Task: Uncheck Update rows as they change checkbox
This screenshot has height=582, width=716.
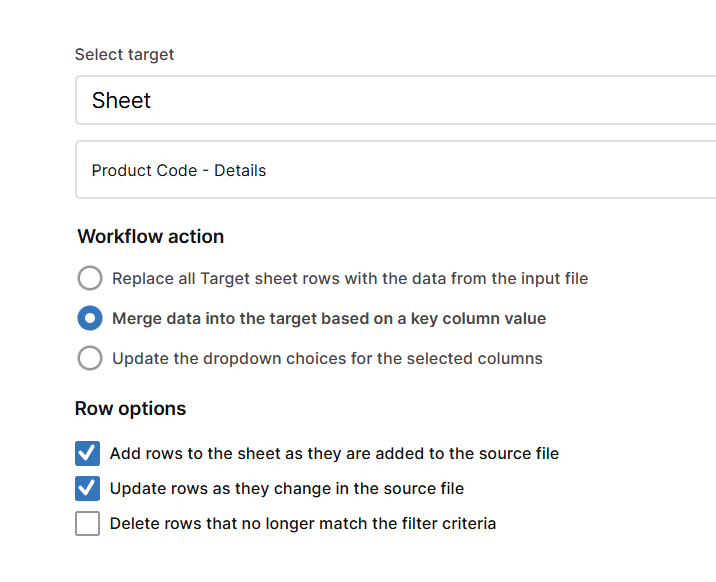Action: coord(88,488)
